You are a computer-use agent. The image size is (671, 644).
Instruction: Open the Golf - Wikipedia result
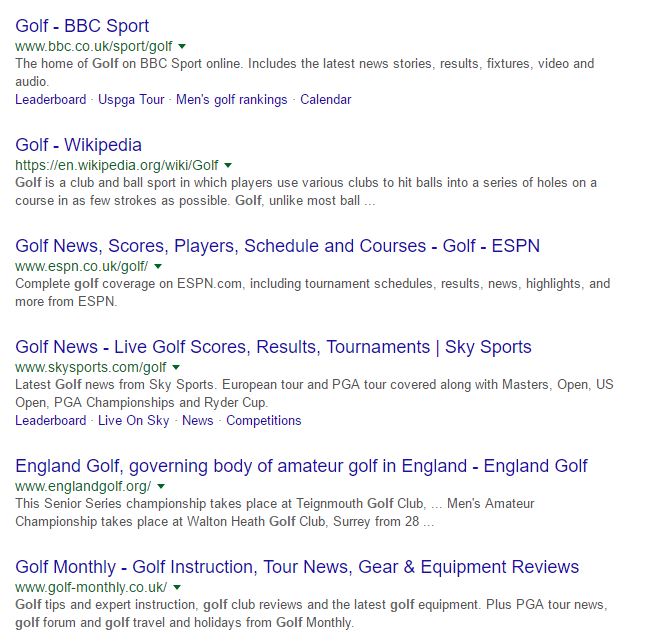pyautogui.click(x=78, y=145)
